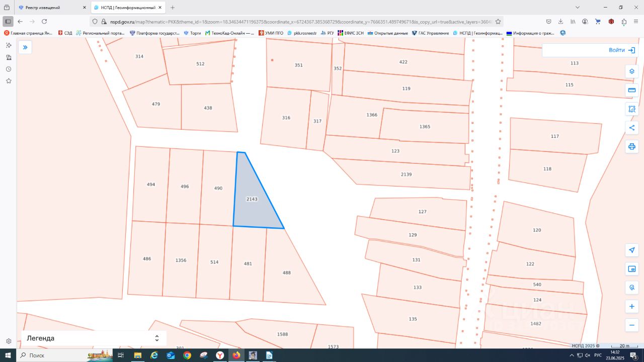Locate my position on map

[632, 250]
